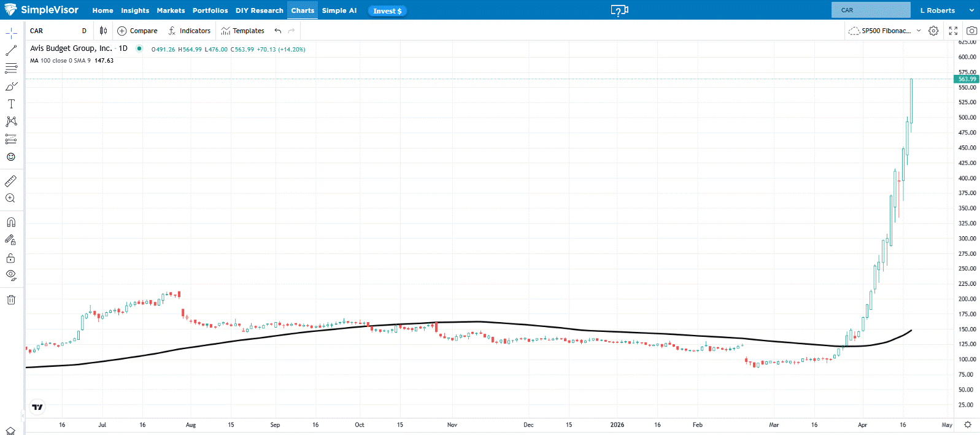
Task: Click the zoom in magnifier tool
Action: (x=10, y=198)
